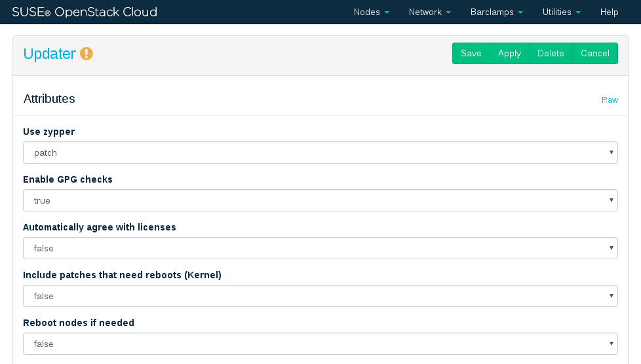This screenshot has height=364, width=641.
Task: Open the Utilities dropdown menu
Action: pos(561,12)
